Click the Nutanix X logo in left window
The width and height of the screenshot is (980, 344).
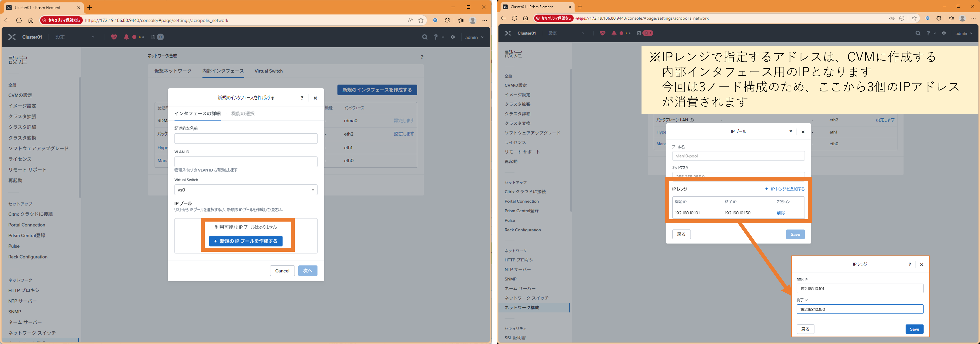[x=12, y=37]
